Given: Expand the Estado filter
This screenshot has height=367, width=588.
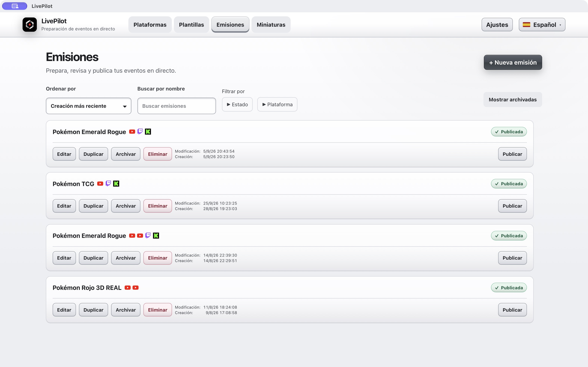Looking at the screenshot, I should [x=237, y=104].
